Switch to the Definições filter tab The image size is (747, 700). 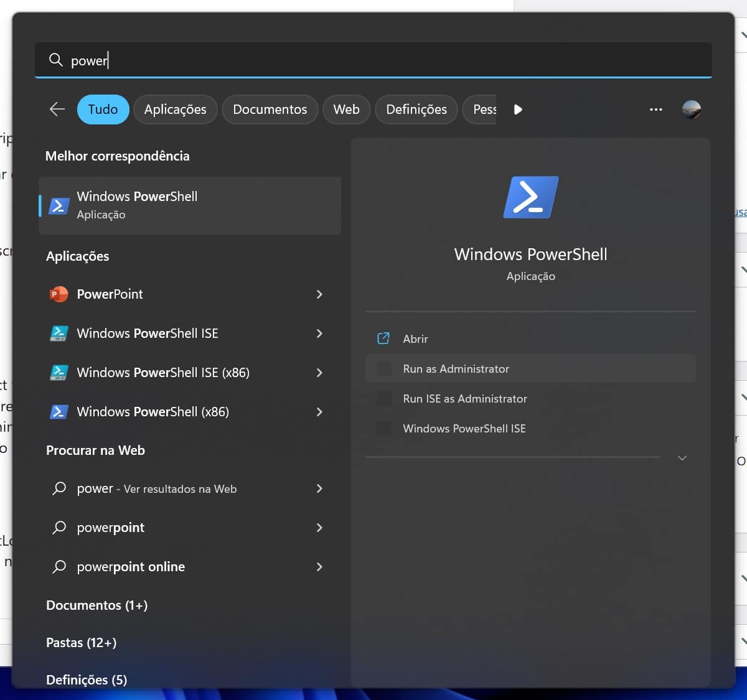pos(416,110)
